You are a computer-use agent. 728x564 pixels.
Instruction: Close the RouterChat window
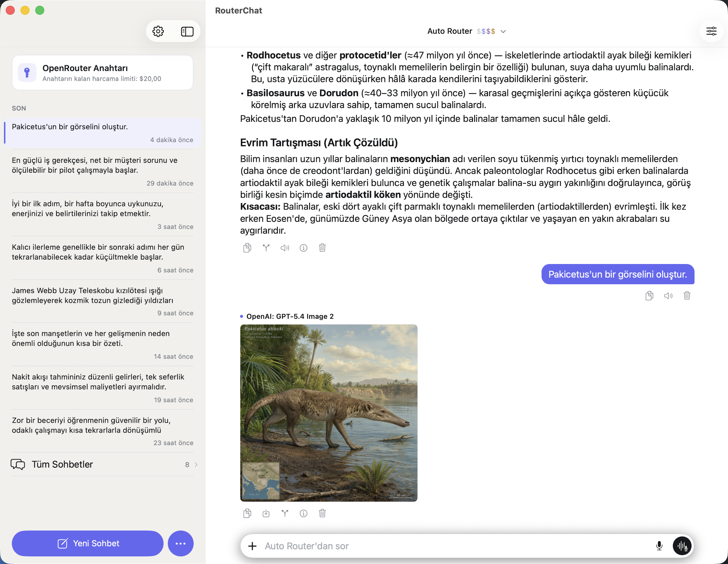pyautogui.click(x=10, y=10)
